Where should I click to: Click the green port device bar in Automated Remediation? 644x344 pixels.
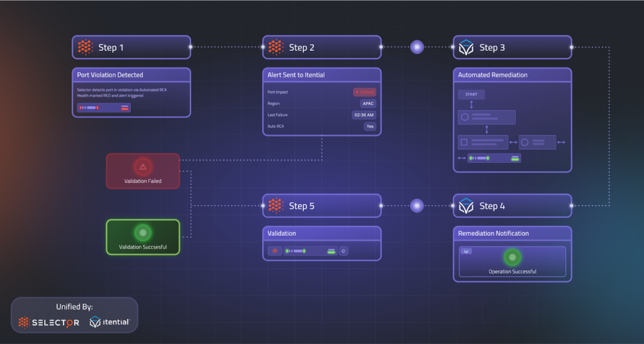tap(494, 158)
